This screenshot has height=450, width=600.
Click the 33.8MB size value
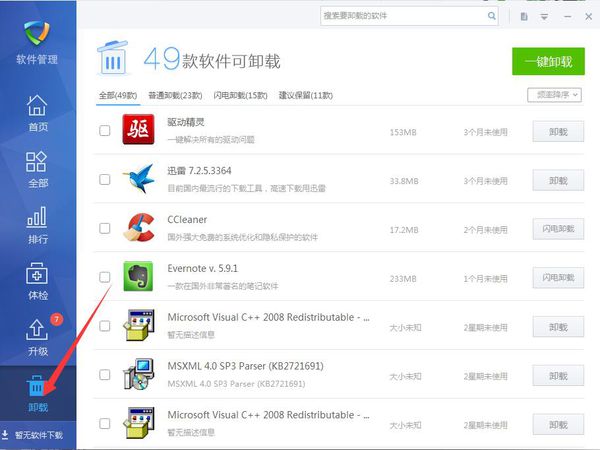pos(404,181)
